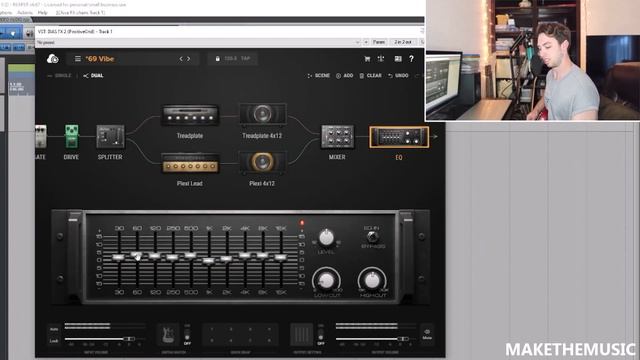Screen dimensions: 640x360
Task: Go to next preset arrow
Action: pyautogui.click(x=189, y=59)
